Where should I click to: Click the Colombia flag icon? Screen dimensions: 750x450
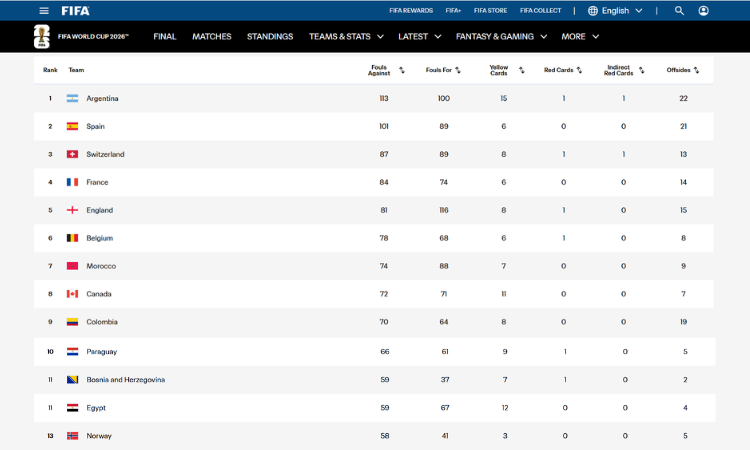click(x=72, y=322)
